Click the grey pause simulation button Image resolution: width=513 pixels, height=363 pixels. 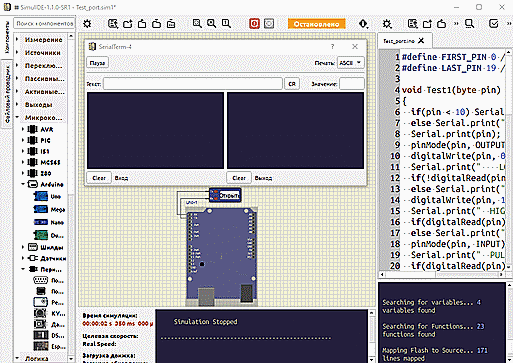(x=269, y=24)
